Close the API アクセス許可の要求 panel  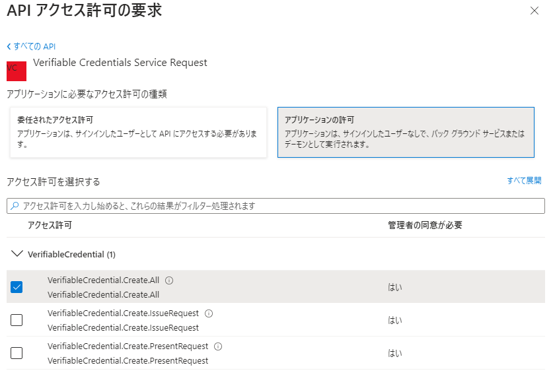pyautogui.click(x=534, y=11)
